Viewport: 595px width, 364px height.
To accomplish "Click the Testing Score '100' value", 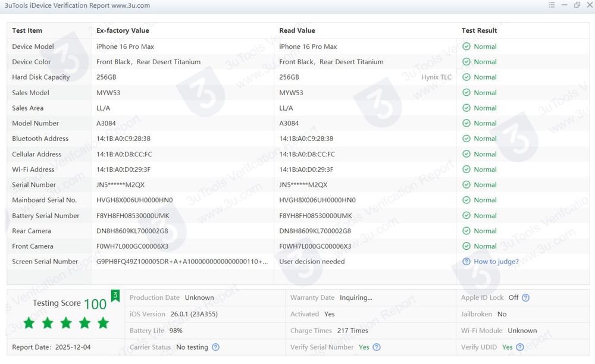I will pos(95,304).
